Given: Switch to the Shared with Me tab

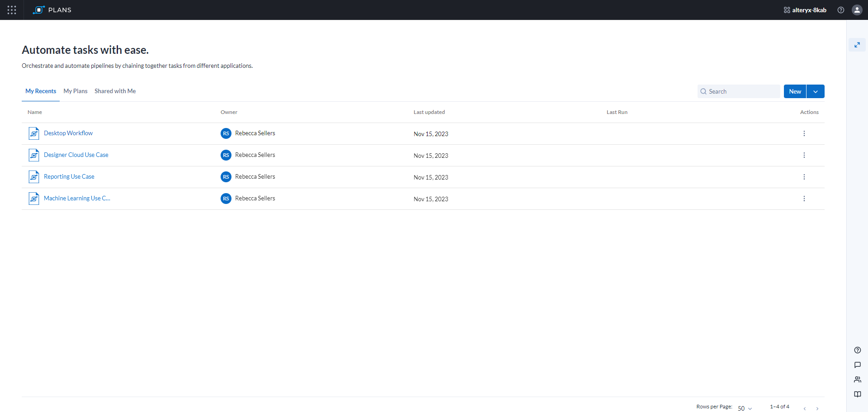Looking at the screenshot, I should [115, 91].
